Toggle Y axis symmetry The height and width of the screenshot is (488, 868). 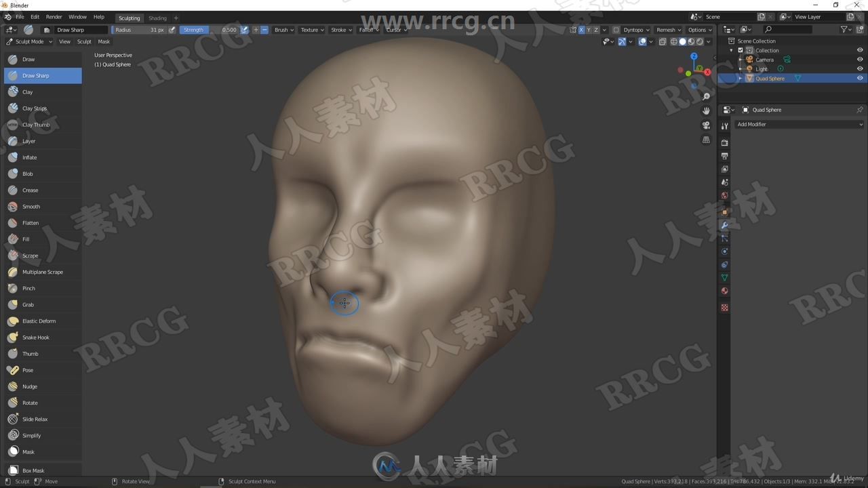[x=589, y=30]
